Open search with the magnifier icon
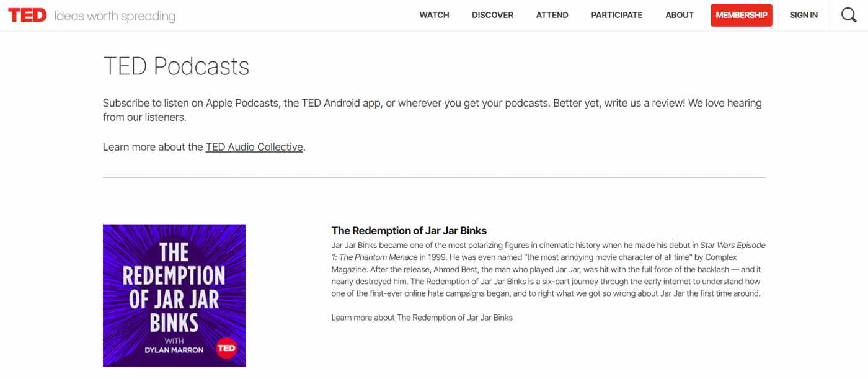868x379 pixels. click(849, 15)
